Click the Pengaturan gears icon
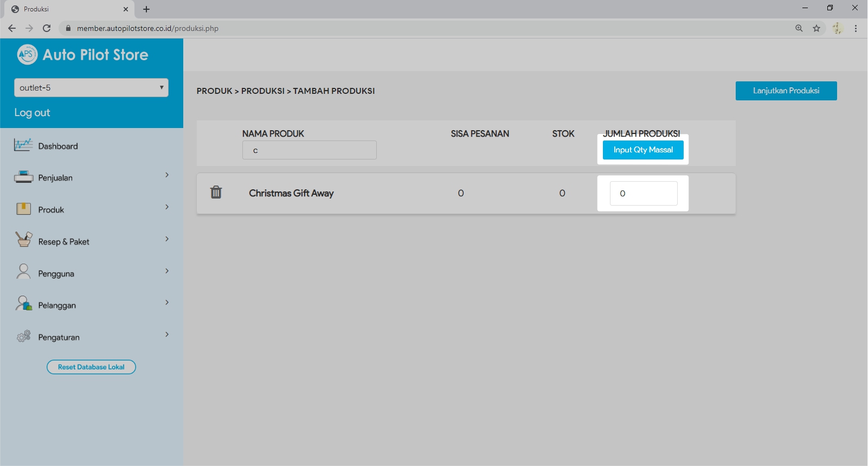The image size is (868, 466). (x=23, y=337)
